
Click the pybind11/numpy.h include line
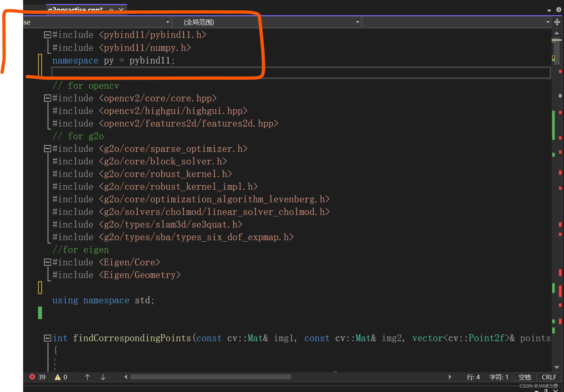point(122,48)
